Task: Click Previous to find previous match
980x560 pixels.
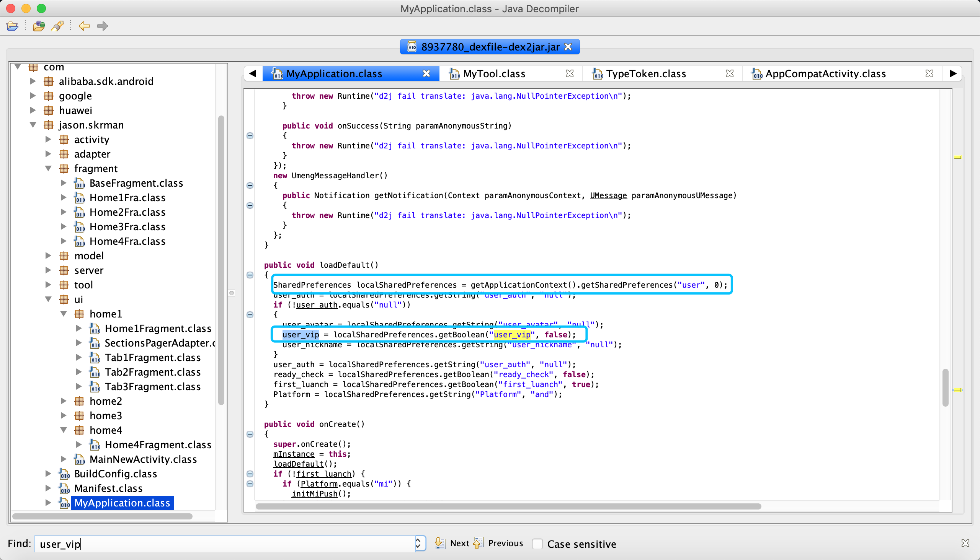Action: coord(498,544)
